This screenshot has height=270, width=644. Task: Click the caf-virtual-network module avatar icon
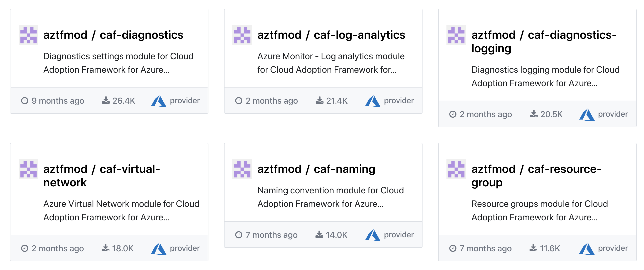coord(29,169)
